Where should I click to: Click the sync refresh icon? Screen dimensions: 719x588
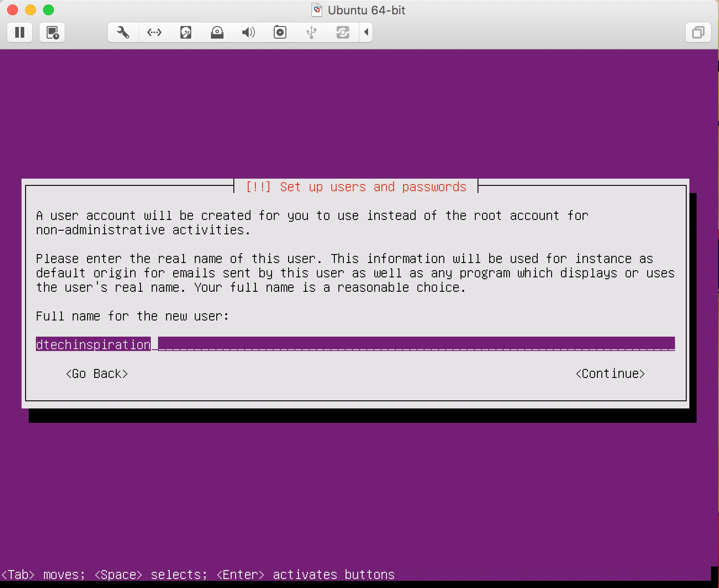[x=343, y=32]
